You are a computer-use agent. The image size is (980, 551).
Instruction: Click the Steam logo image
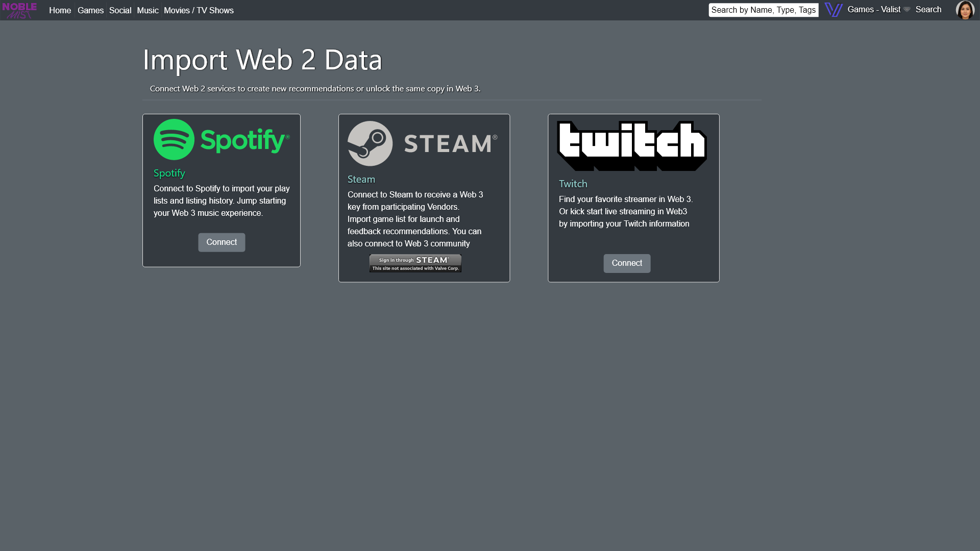[x=423, y=143]
